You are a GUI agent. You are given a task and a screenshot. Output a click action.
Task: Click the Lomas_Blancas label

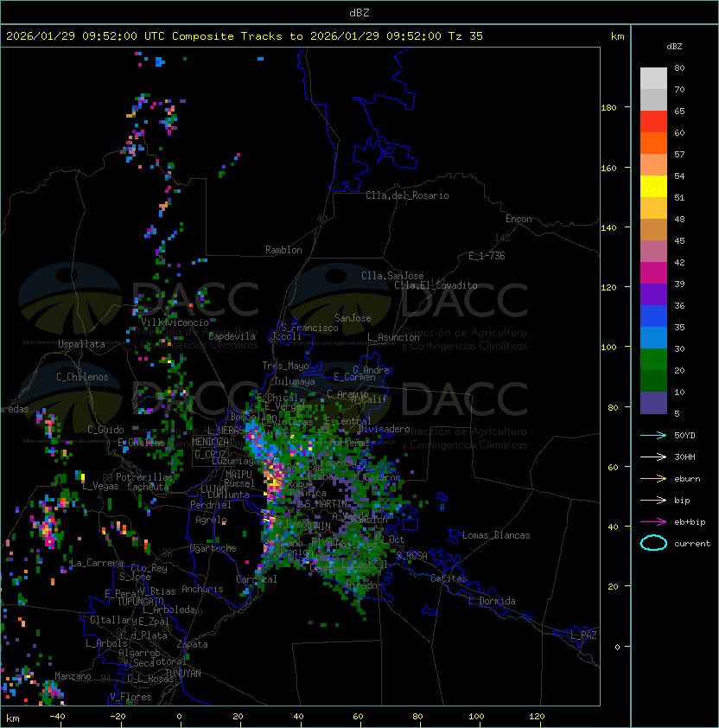point(496,535)
